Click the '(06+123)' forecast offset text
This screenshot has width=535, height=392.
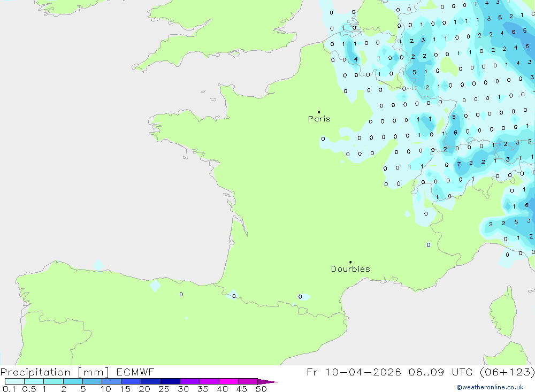(507, 372)
